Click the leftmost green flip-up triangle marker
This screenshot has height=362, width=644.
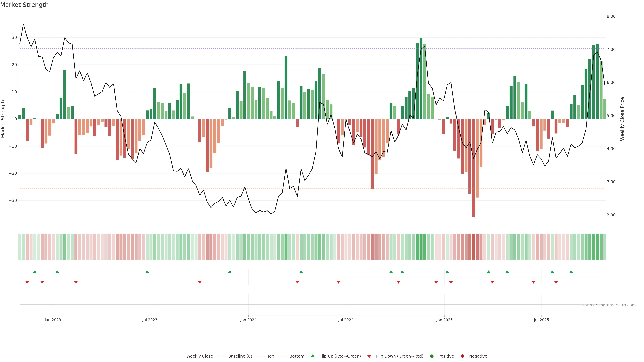pos(35,272)
